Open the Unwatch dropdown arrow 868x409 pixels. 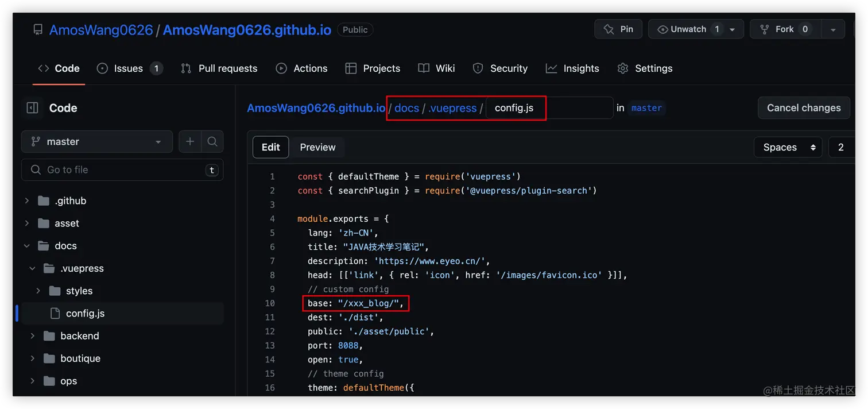[733, 29]
